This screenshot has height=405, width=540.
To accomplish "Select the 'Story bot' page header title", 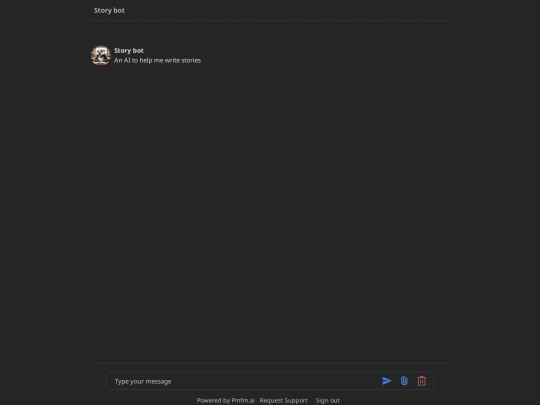I will coord(109,10).
